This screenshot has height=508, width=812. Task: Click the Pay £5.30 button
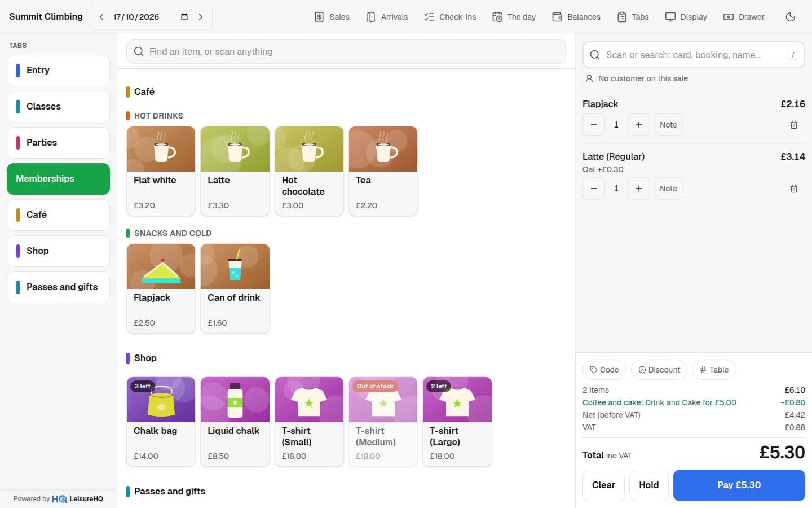[x=739, y=485]
